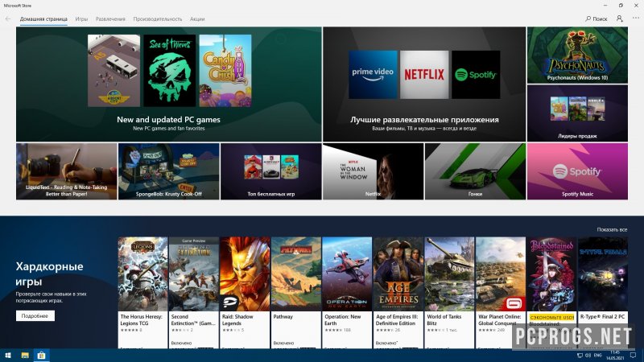Open War Planet Online game card

click(x=501, y=293)
